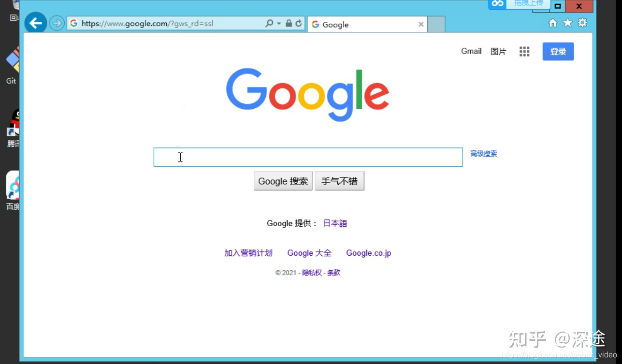
Task: Click the 百度 desktop shortcut icon
Action: click(13, 185)
